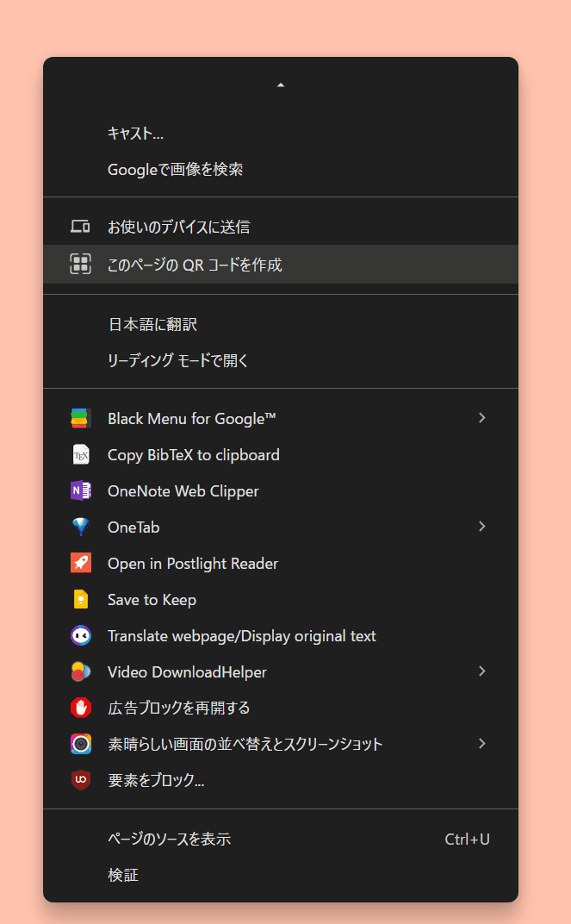This screenshot has height=924, width=571.
Task: Click the Copy BibTeX TeX icon
Action: 80,455
